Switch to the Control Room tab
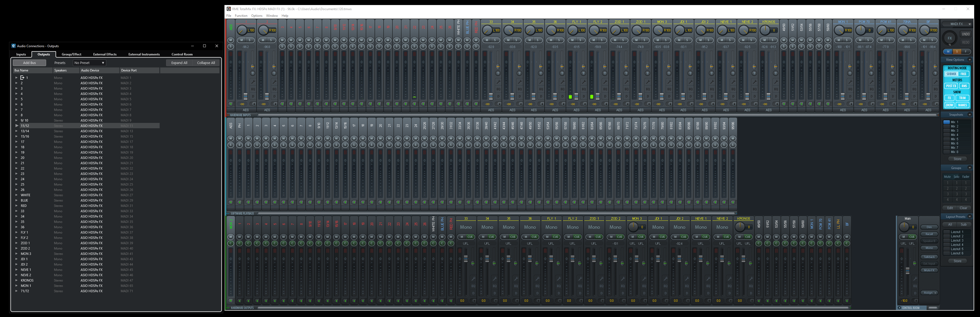The height and width of the screenshot is (317, 980). [182, 54]
